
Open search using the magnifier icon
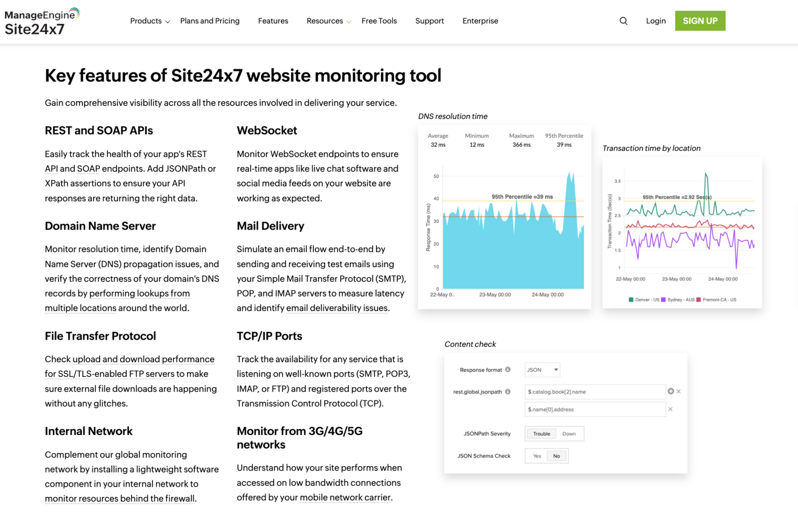(x=623, y=20)
